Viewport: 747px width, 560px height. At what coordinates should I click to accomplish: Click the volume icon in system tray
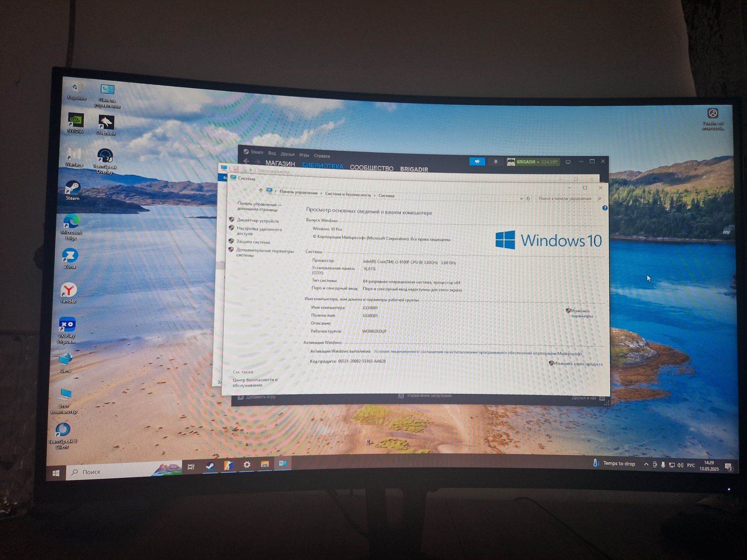tap(680, 465)
